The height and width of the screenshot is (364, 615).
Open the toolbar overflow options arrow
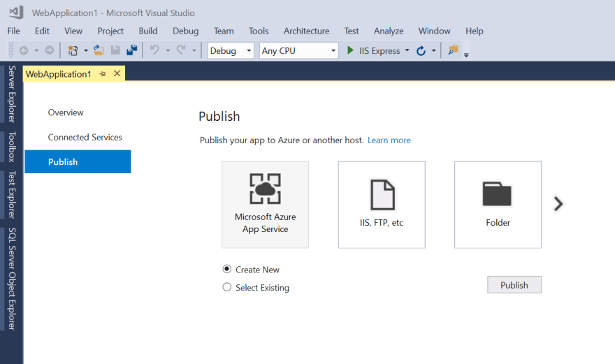pos(466,55)
